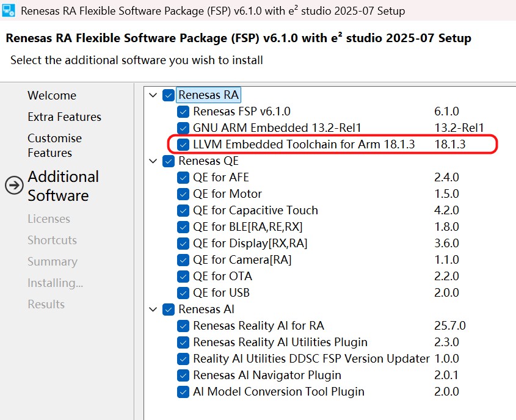Screen dimensions: 516x420
Task: Select the Renesas AI Navigator Plugin item
Action: (267, 375)
